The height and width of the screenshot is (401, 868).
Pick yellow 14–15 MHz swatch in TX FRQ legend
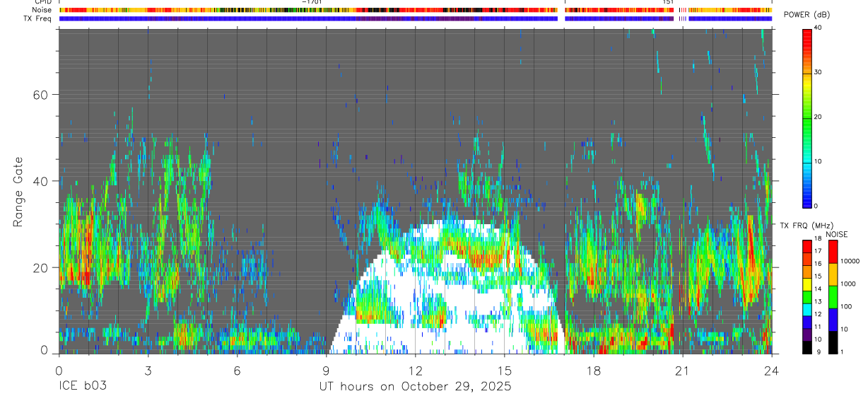click(x=807, y=284)
